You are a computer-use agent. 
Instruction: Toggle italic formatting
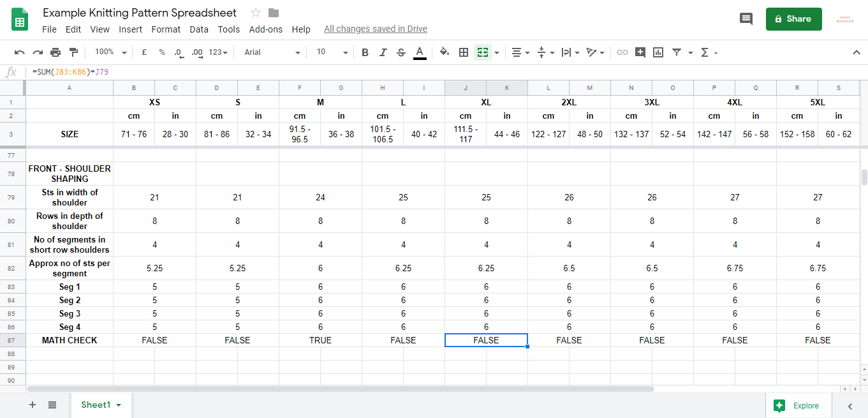(383, 52)
